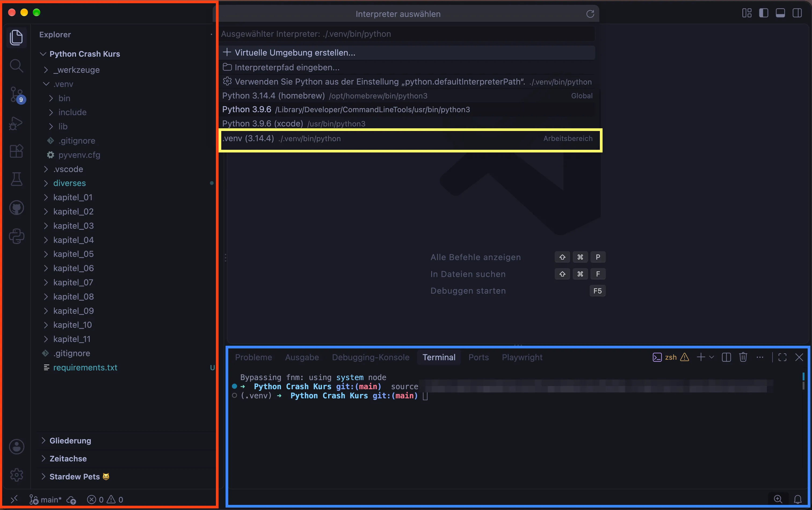Refresh the interpreter list
The image size is (812, 510).
[x=590, y=14]
